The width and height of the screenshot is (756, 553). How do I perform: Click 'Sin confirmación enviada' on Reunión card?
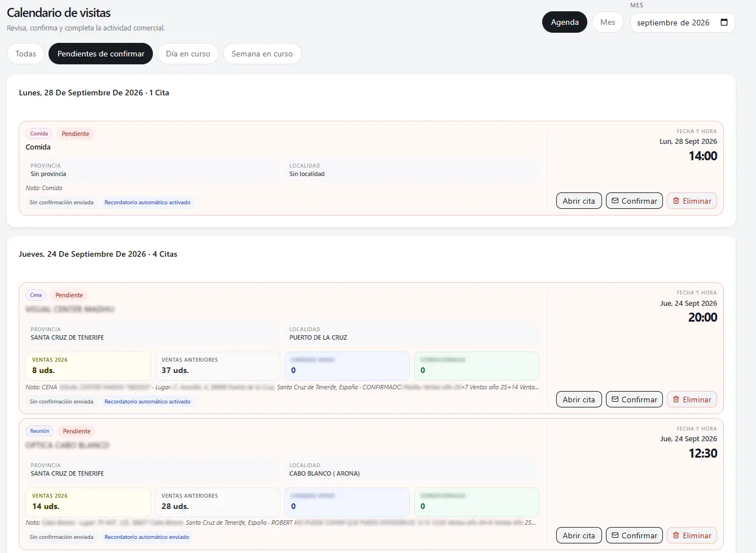pos(61,537)
